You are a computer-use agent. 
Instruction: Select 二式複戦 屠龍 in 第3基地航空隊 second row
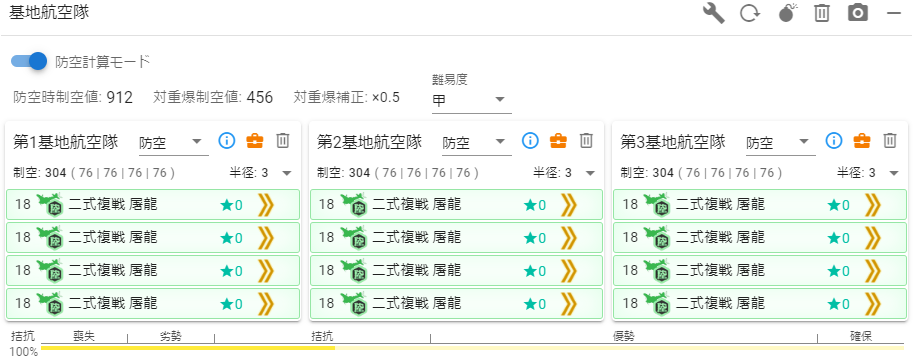[x=720, y=238]
